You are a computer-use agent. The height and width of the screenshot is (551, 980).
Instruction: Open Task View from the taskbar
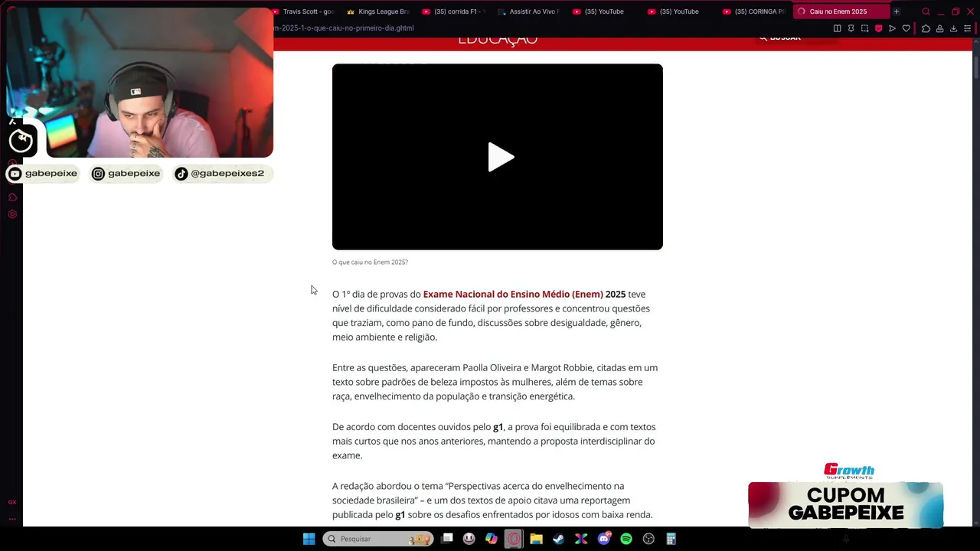pos(447,539)
